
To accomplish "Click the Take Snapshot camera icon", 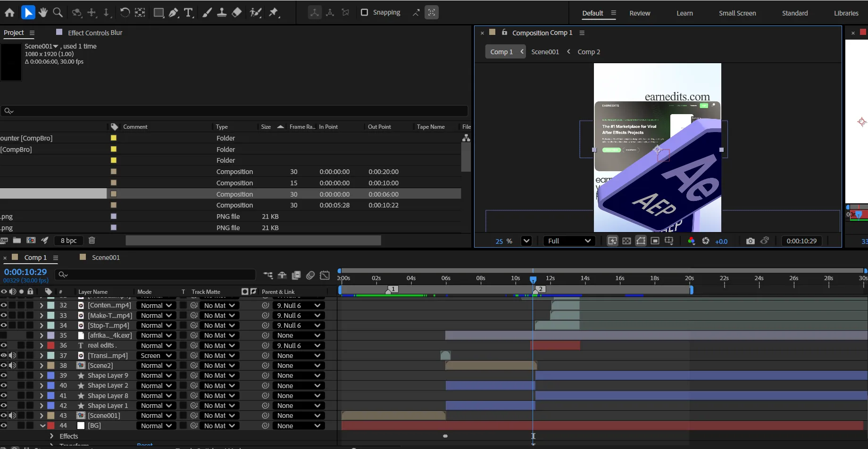I will point(750,241).
